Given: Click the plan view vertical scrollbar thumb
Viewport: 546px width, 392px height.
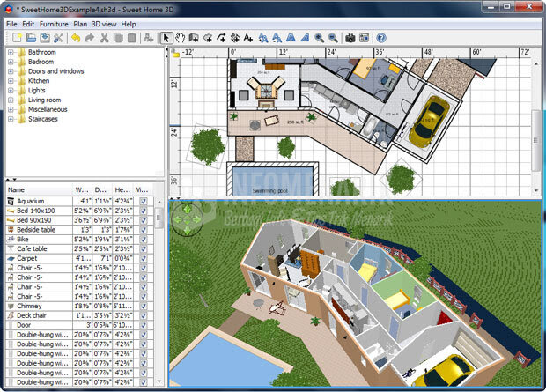Looking at the screenshot, I should [536, 140].
